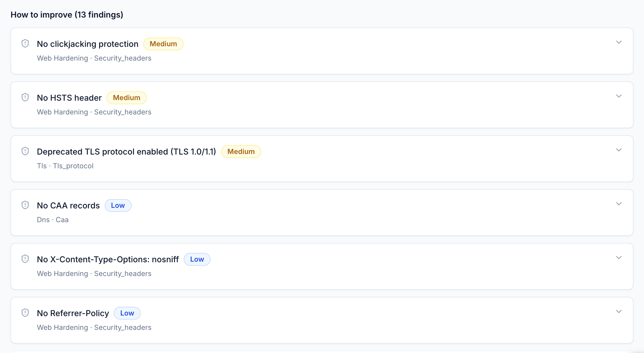644x353 pixels.
Task: Open the No CAA records finding title
Action: 68,205
